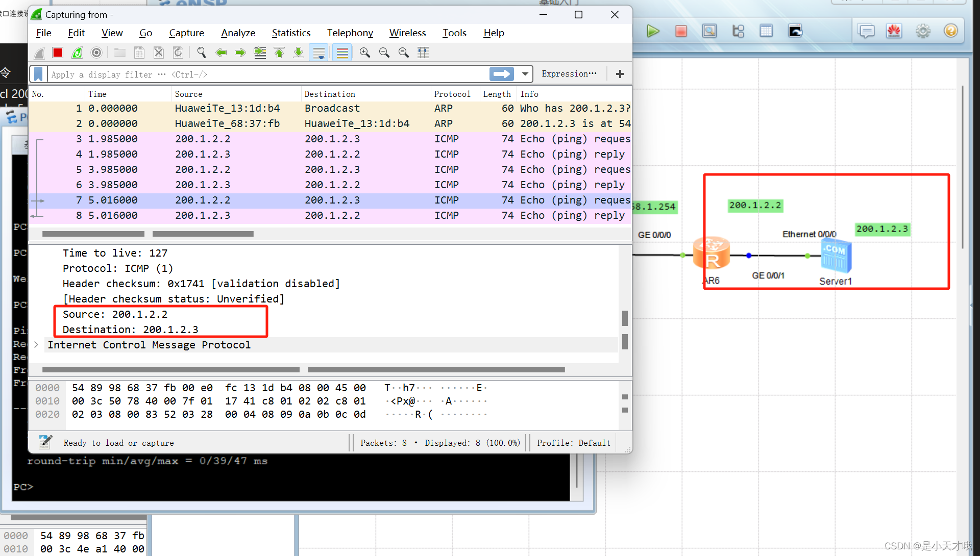Go to the first packet

tap(279, 53)
